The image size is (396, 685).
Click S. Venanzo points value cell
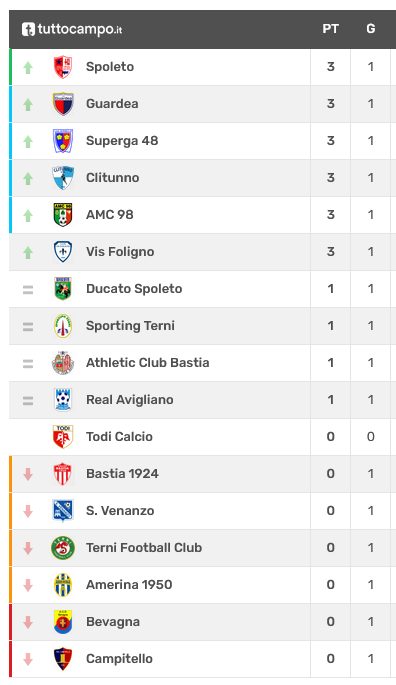click(x=330, y=511)
